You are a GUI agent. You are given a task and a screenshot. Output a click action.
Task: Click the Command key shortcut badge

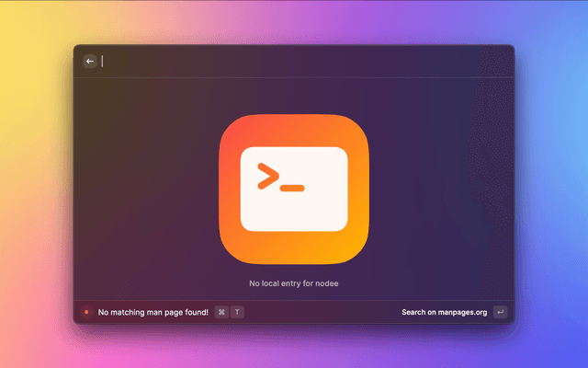(x=221, y=312)
